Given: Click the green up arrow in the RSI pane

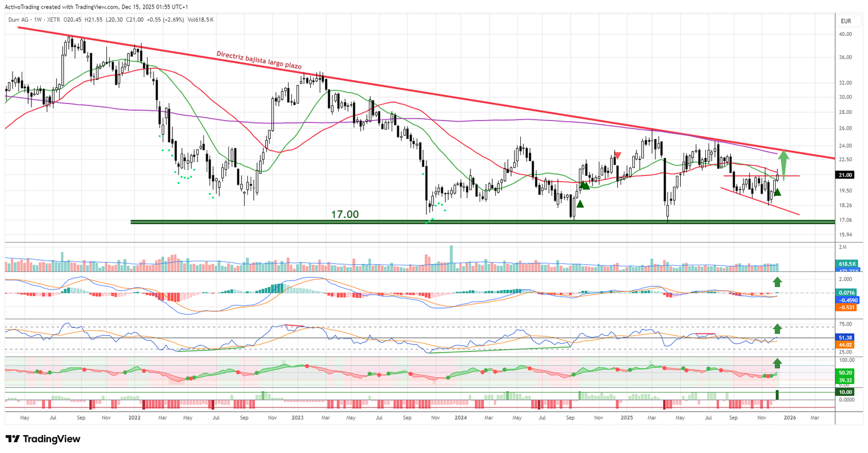Looking at the screenshot, I should (777, 328).
